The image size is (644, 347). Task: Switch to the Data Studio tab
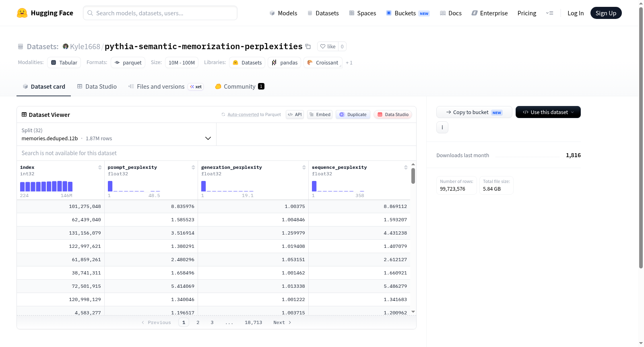[97, 87]
